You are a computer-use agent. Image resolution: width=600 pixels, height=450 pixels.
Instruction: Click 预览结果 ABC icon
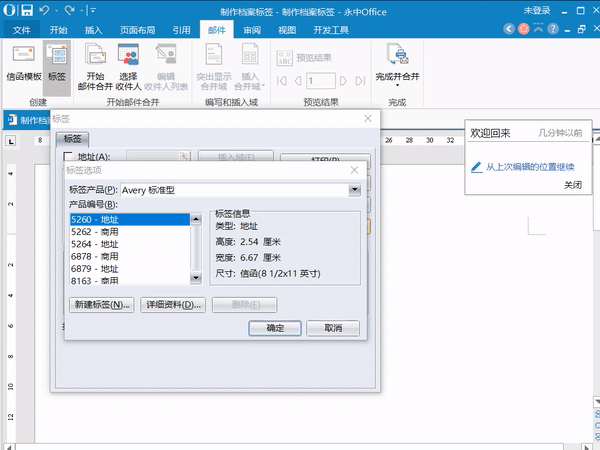(284, 58)
